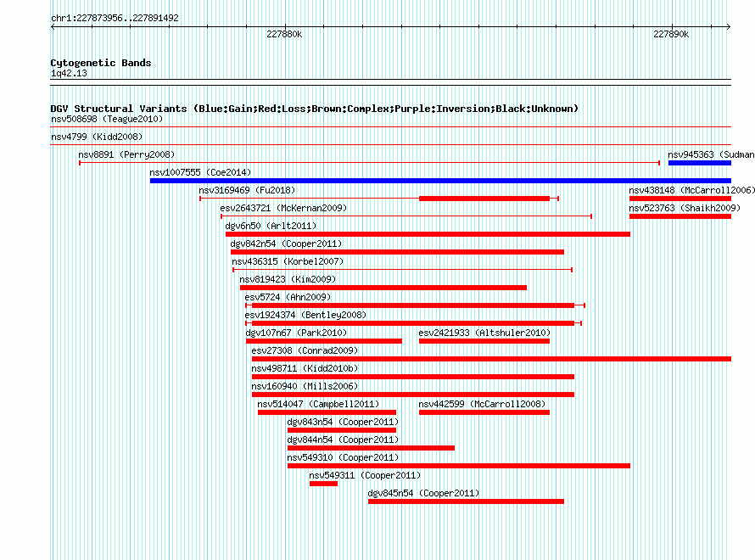
Task: Click the Cytogenetic Bands track title
Action: (x=101, y=63)
